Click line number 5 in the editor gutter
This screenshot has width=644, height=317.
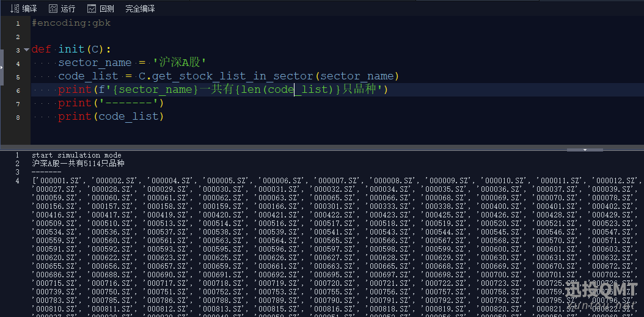point(18,77)
